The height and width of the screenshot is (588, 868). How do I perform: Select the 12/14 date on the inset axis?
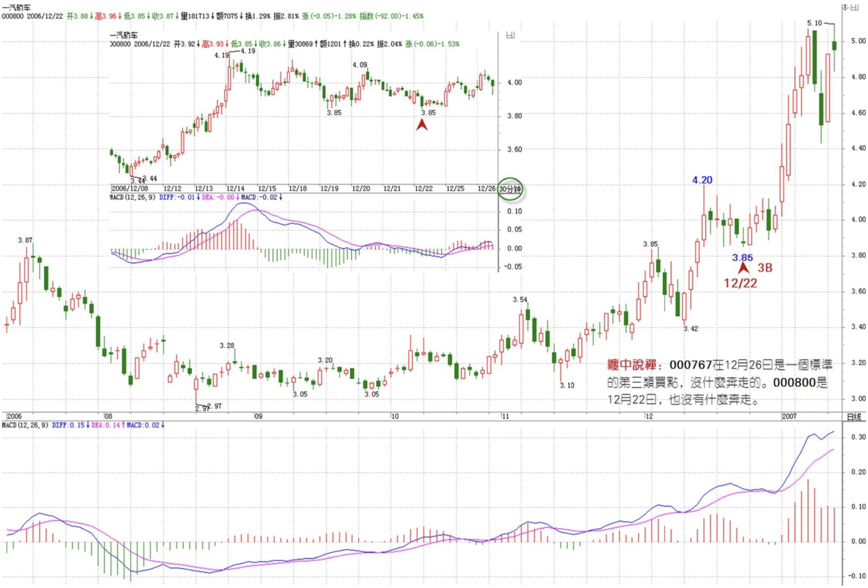click(x=235, y=188)
